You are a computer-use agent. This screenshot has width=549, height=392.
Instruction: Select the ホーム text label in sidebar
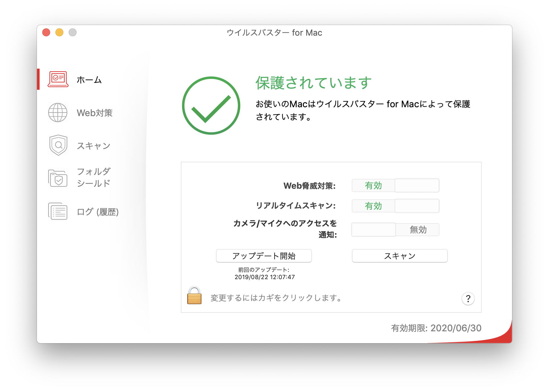[x=89, y=80]
